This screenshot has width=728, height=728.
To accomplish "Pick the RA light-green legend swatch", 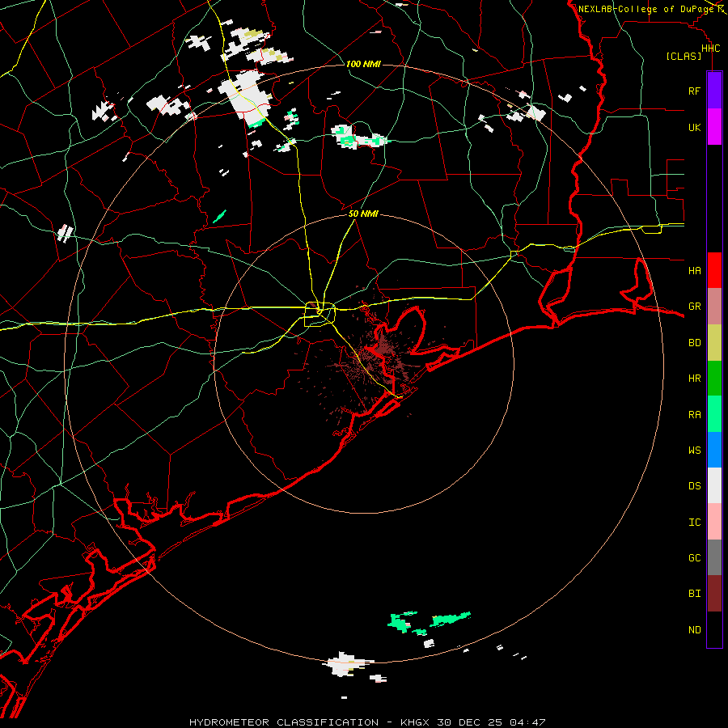I will (x=714, y=414).
